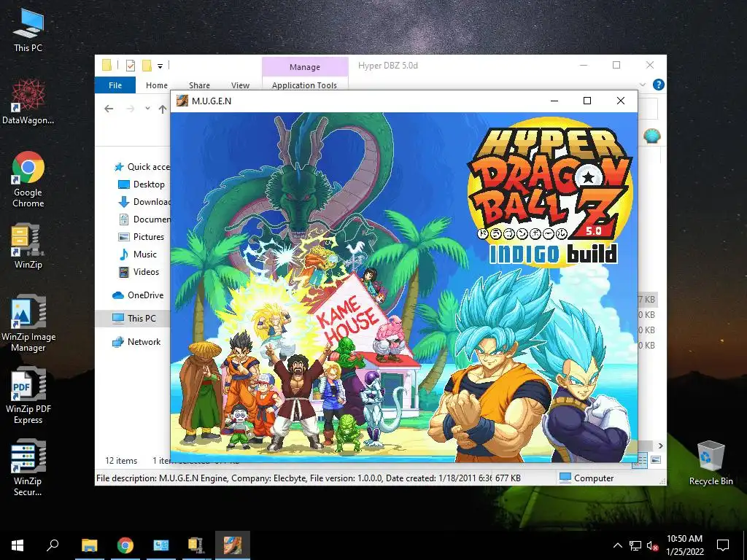Click the network tray icon
The image size is (747, 560).
pyautogui.click(x=635, y=545)
